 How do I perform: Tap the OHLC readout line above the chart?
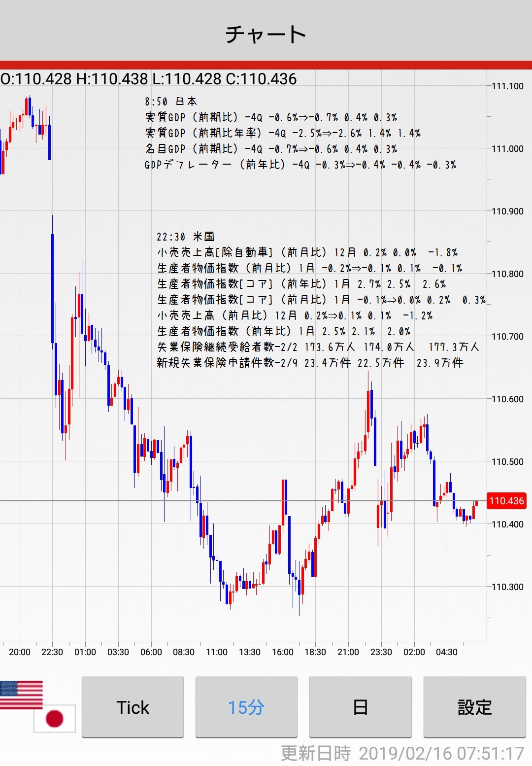coord(149,79)
